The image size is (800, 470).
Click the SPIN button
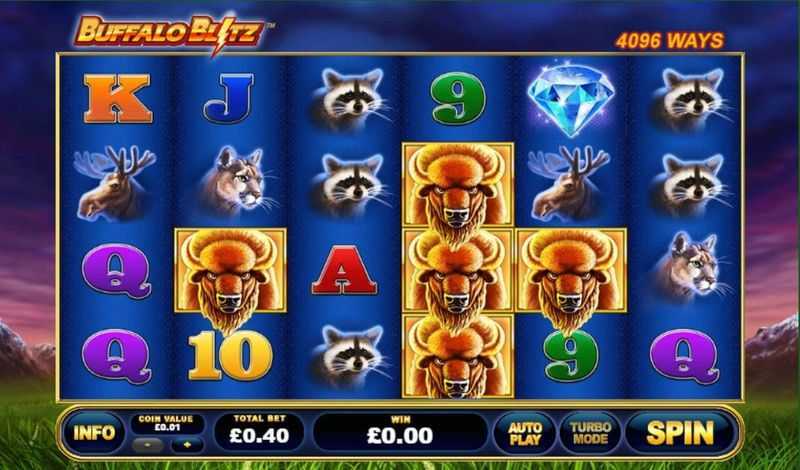point(680,433)
